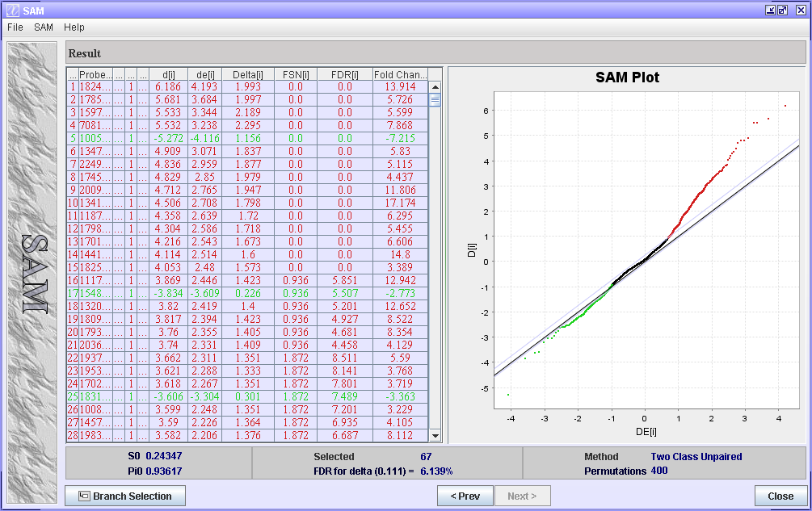Click the SAM title bar icon
The height and width of the screenshot is (511, 812).
(x=12, y=10)
